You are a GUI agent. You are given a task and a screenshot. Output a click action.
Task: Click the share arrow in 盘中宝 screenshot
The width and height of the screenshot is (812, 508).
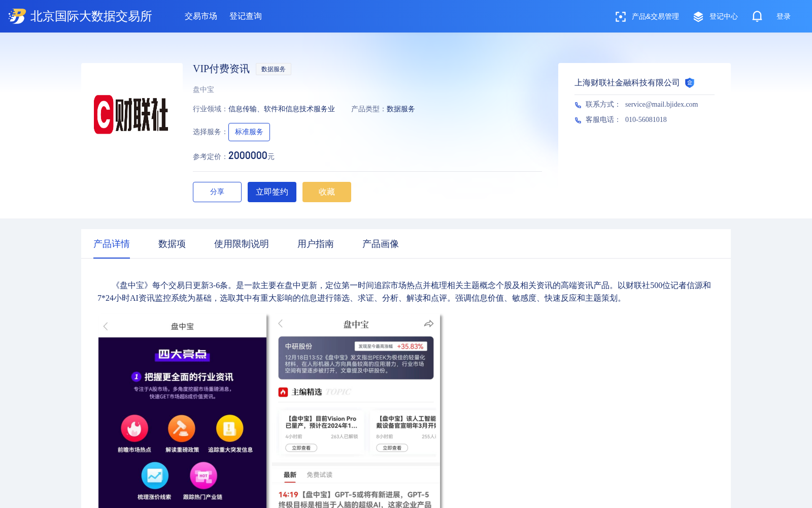429,324
